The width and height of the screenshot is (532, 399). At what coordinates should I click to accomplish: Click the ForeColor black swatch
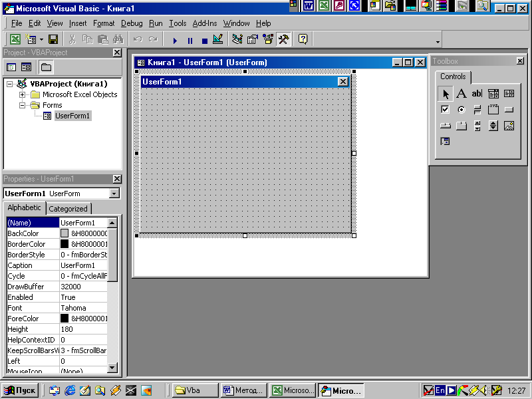64,319
